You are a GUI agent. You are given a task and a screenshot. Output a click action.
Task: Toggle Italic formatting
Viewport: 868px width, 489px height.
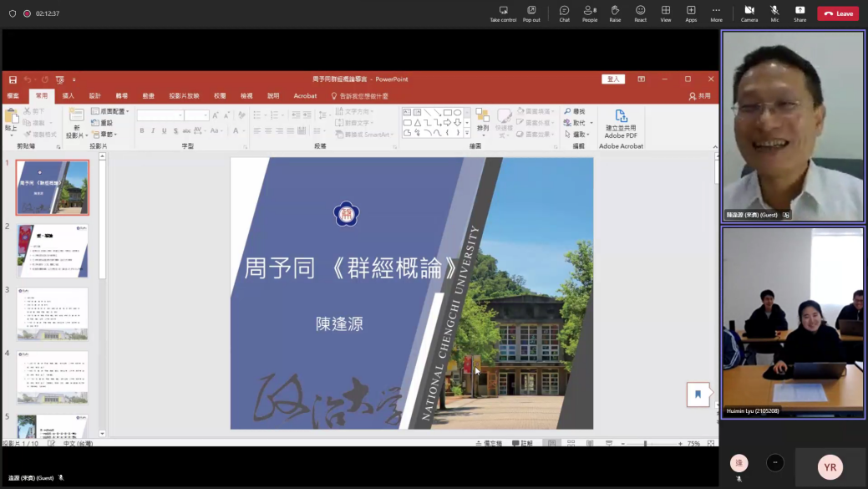click(x=154, y=130)
